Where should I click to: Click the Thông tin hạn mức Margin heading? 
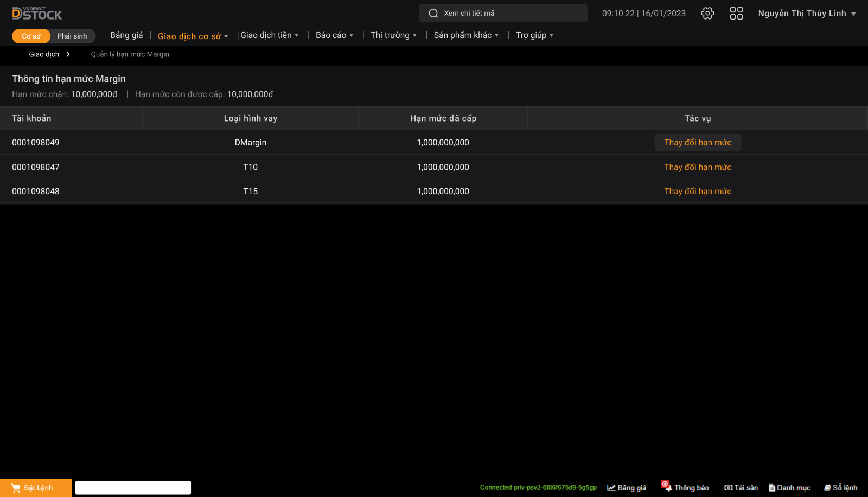pos(69,79)
